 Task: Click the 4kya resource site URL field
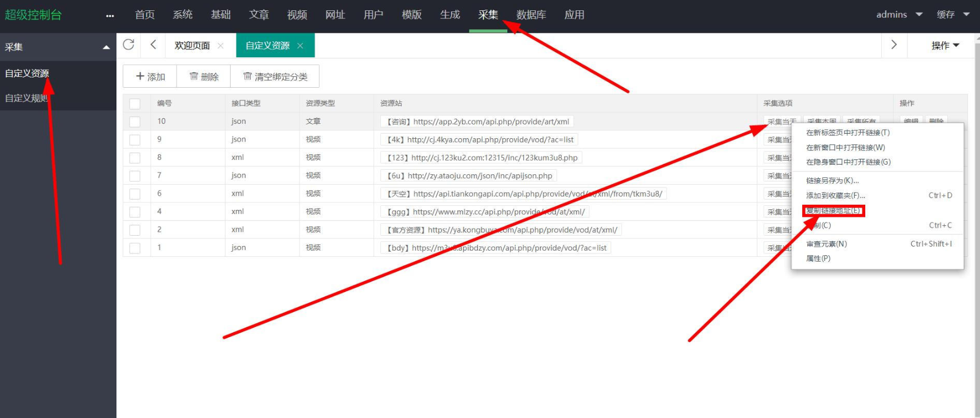[x=480, y=140]
